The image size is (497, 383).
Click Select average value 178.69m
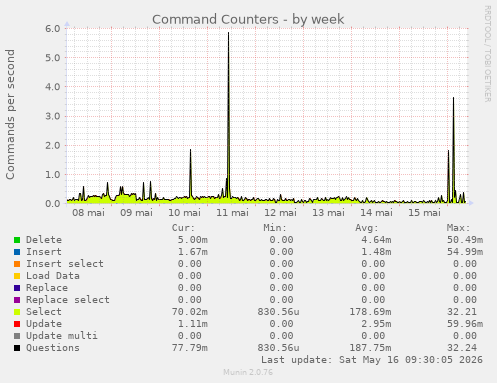point(370,312)
